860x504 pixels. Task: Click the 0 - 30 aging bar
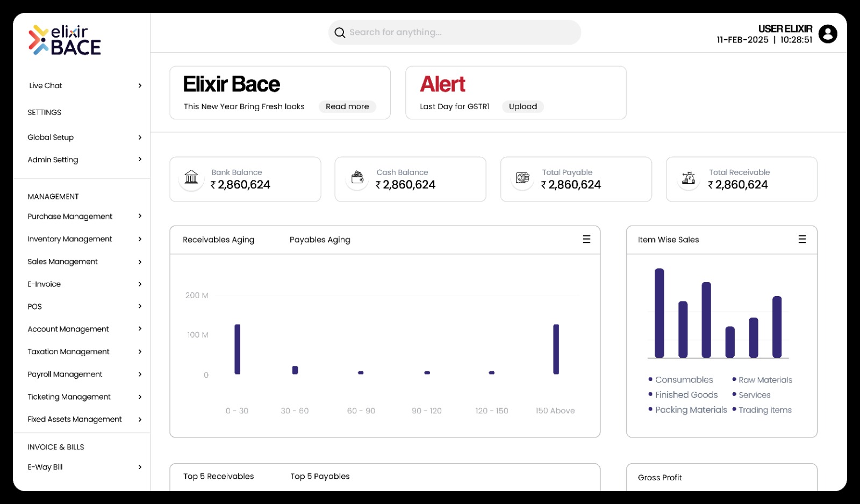238,349
